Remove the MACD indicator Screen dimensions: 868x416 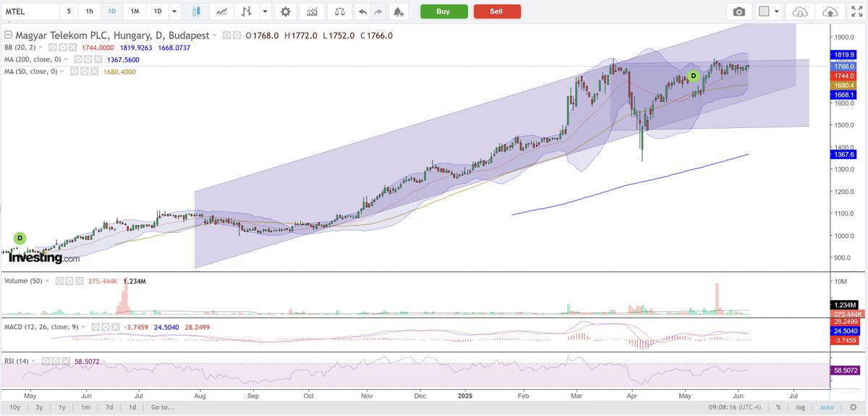pyautogui.click(x=116, y=327)
